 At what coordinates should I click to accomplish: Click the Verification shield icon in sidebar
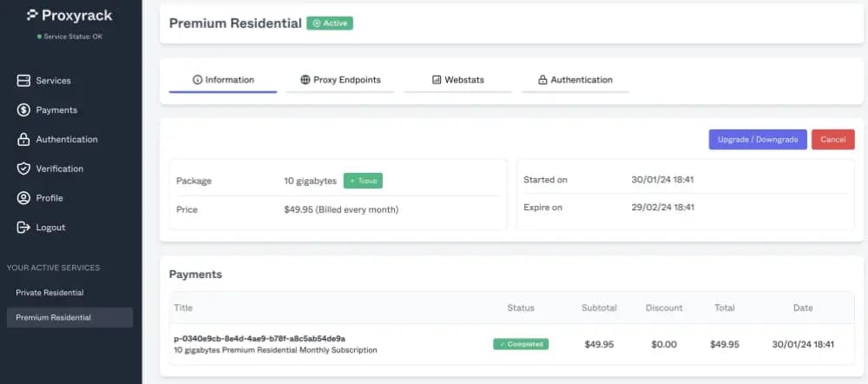(23, 169)
